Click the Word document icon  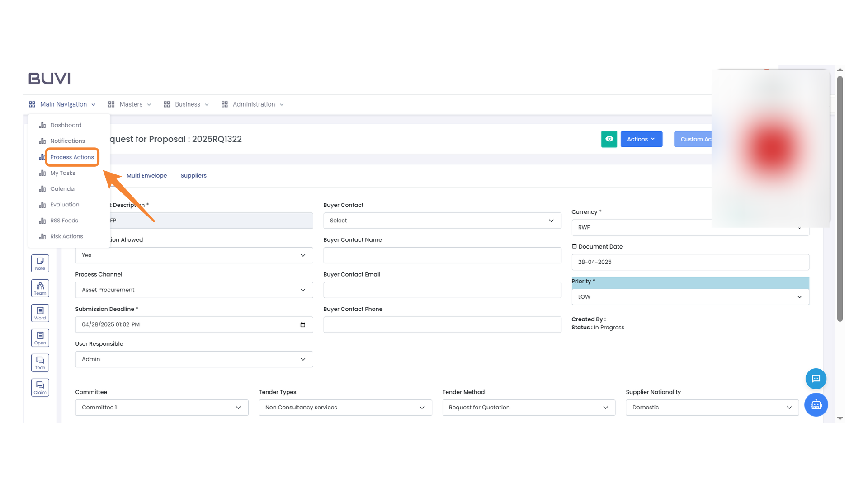click(40, 313)
